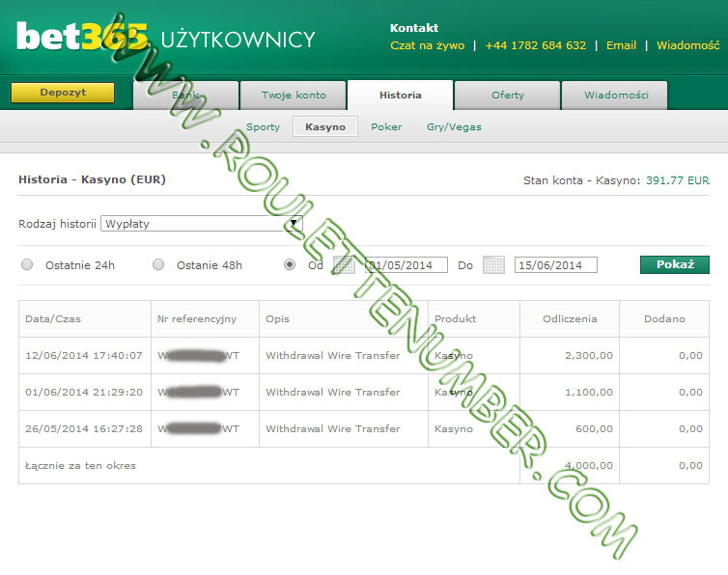The height and width of the screenshot is (575, 728).
Task: Select the 'Ostatnie 24h' radio button
Action: pos(27,264)
